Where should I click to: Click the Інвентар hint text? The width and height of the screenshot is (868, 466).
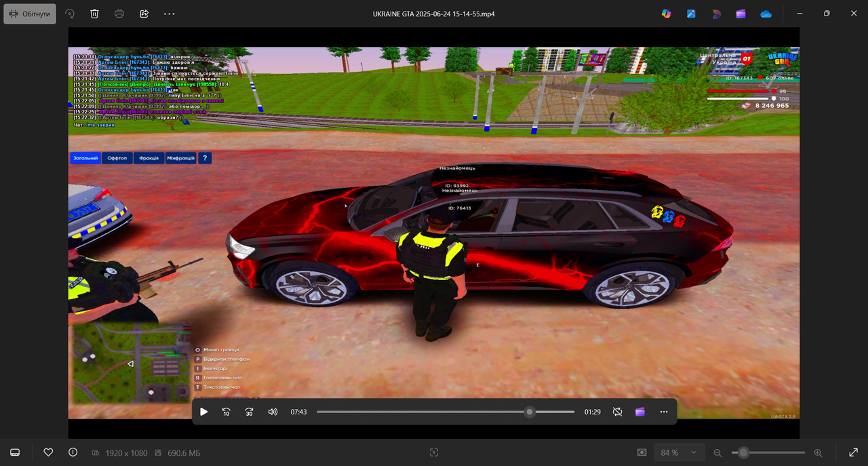pyautogui.click(x=215, y=368)
